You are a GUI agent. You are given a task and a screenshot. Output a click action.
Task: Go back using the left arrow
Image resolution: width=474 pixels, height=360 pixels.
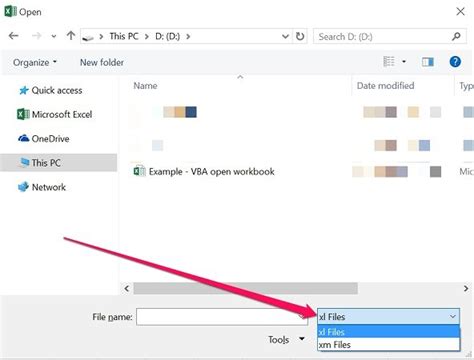[x=13, y=36]
